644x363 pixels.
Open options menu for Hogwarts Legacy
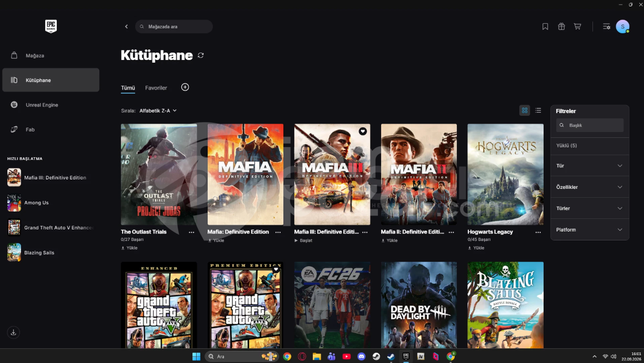538,232
